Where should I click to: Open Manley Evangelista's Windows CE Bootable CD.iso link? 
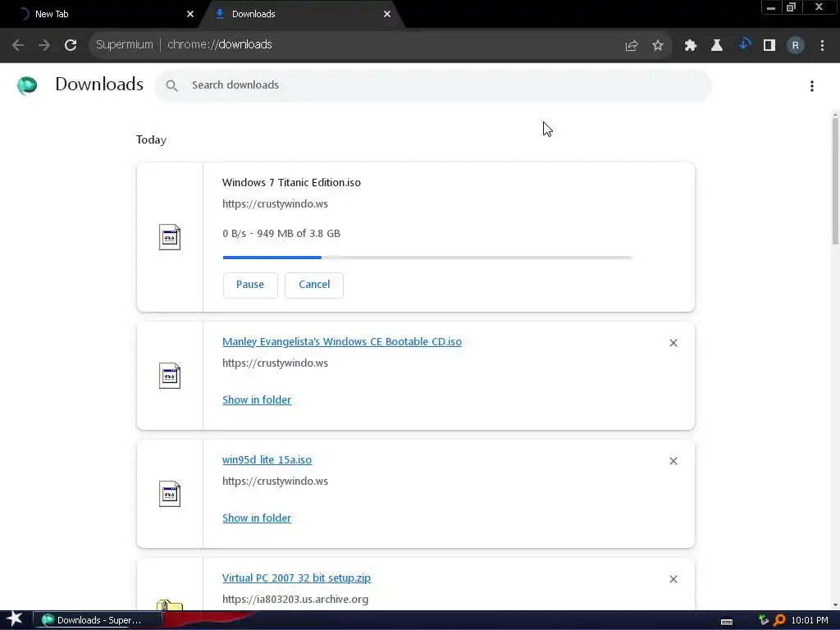click(x=342, y=342)
